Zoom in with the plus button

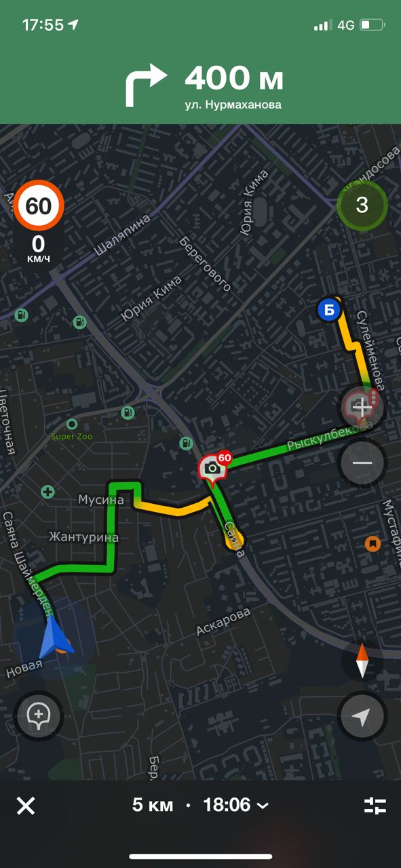pos(362,408)
